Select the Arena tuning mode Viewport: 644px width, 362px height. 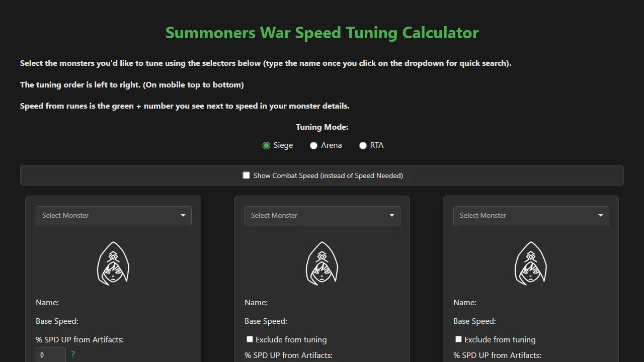[313, 145]
